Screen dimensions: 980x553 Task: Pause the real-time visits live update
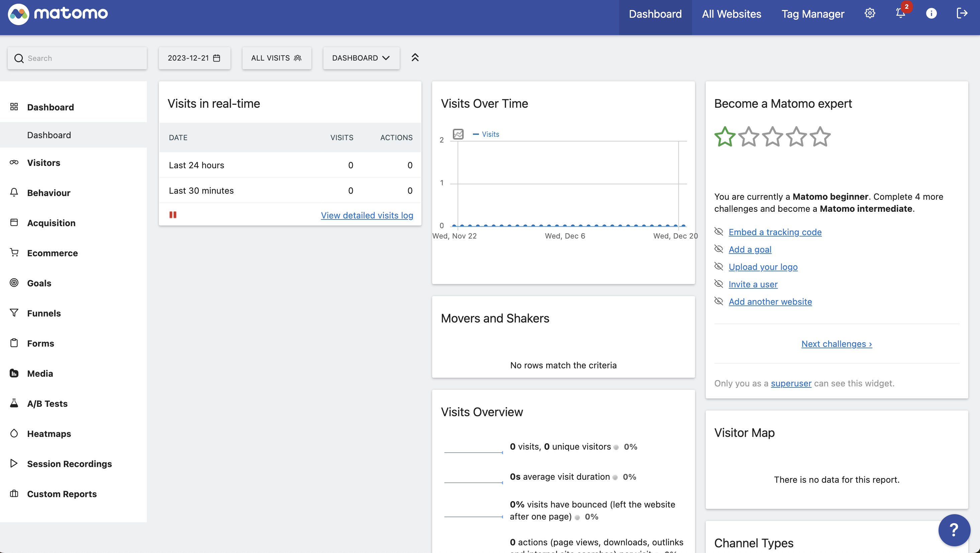point(173,215)
